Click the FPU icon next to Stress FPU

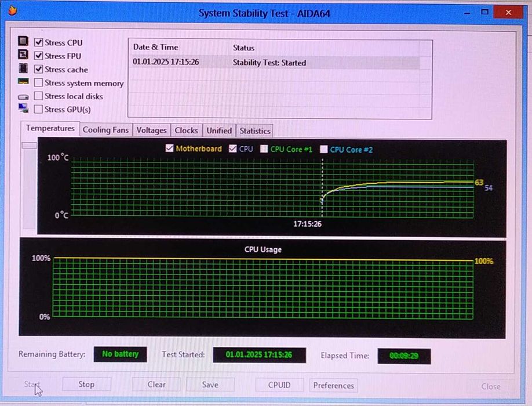tap(23, 55)
